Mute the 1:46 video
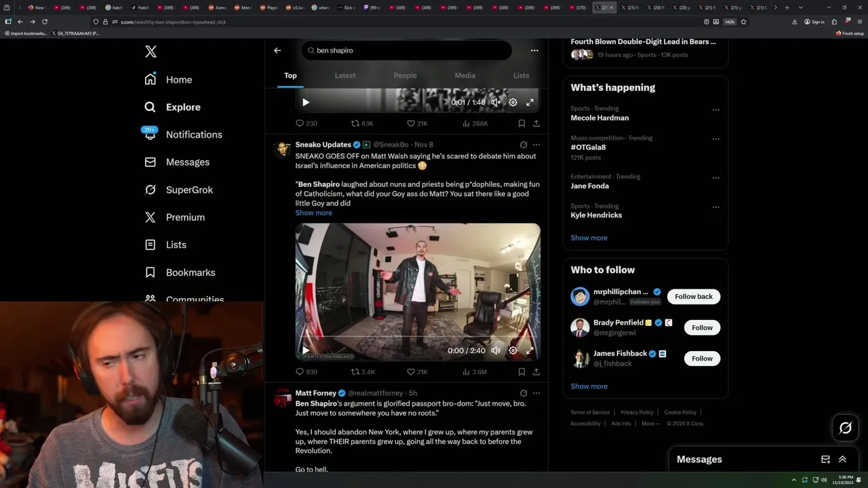 tap(496, 102)
